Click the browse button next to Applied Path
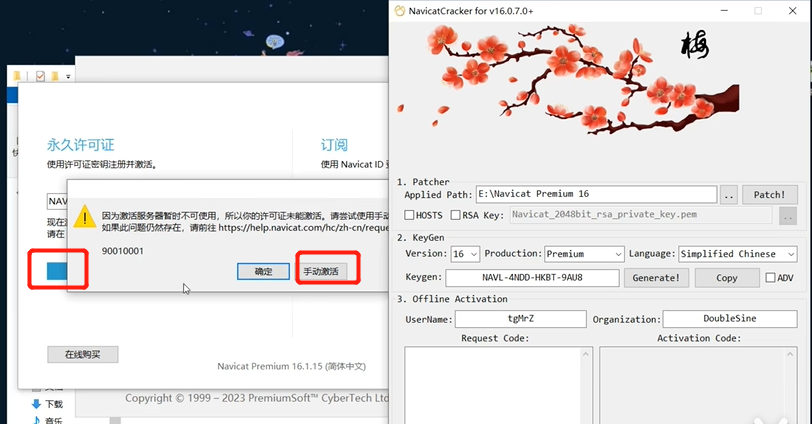Screen dimensions: 812x424 pyautogui.click(x=729, y=195)
